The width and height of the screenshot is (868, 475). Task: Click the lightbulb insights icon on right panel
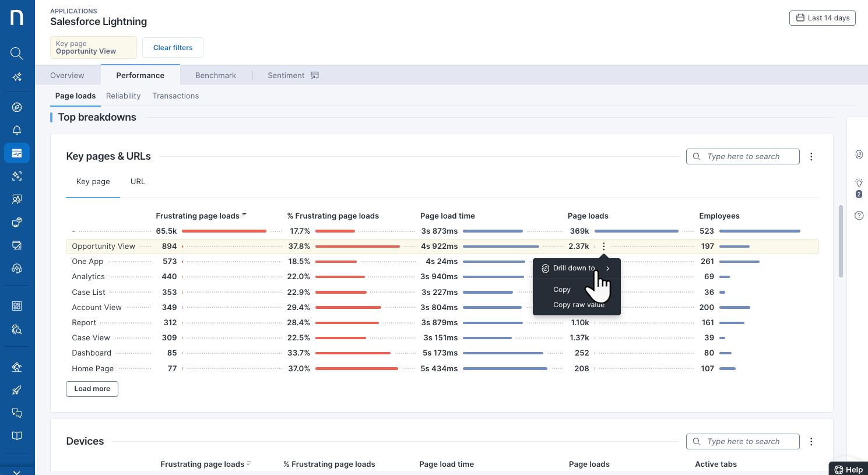859,183
